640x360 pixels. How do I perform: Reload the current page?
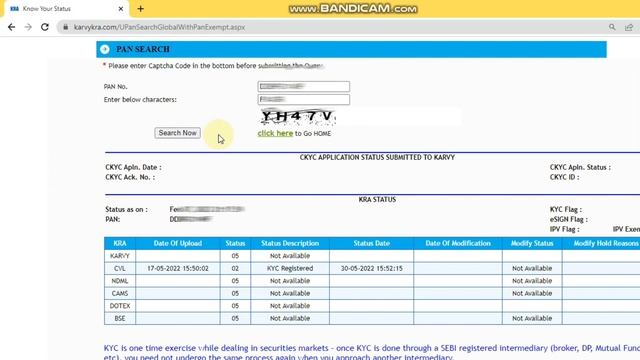point(45,27)
